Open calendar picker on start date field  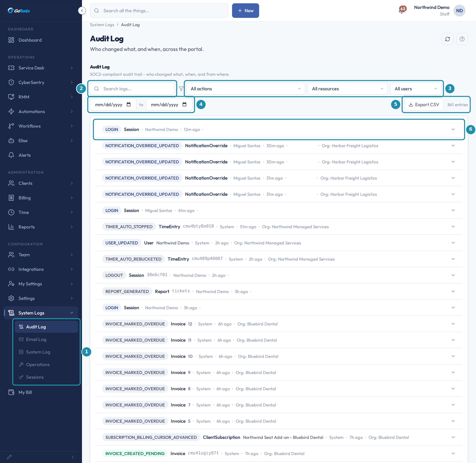129,105
